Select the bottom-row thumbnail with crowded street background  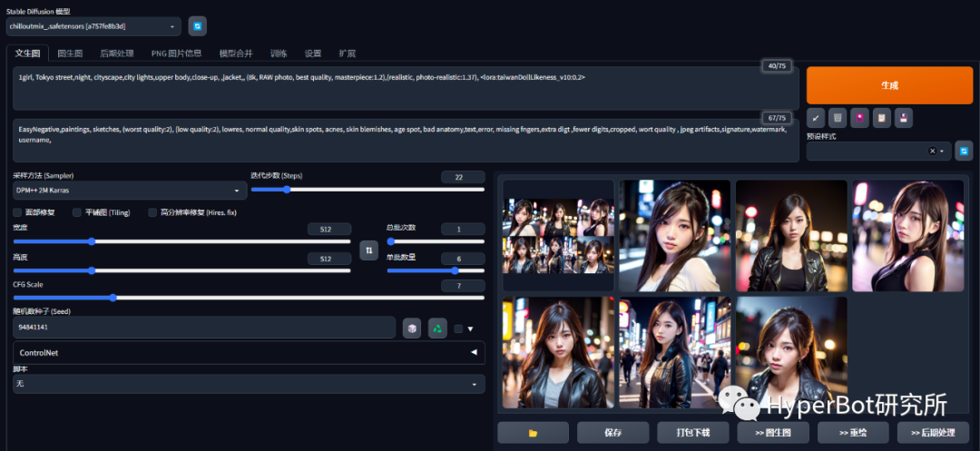pos(674,352)
